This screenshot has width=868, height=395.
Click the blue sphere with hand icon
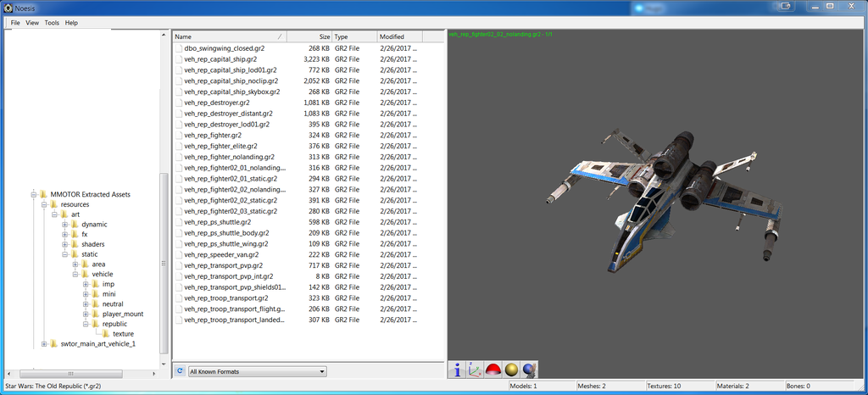pyautogui.click(x=529, y=370)
